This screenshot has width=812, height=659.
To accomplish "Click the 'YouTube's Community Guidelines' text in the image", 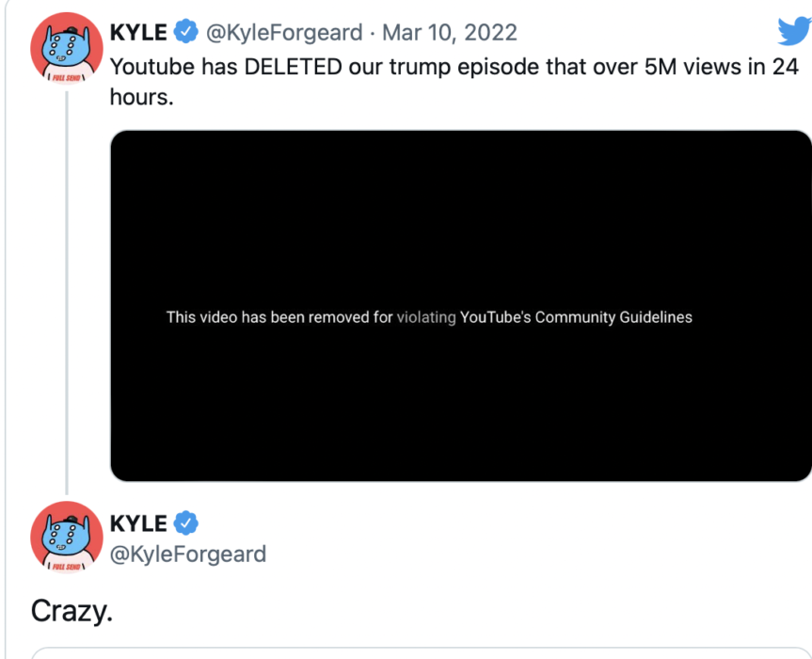I will coord(576,317).
